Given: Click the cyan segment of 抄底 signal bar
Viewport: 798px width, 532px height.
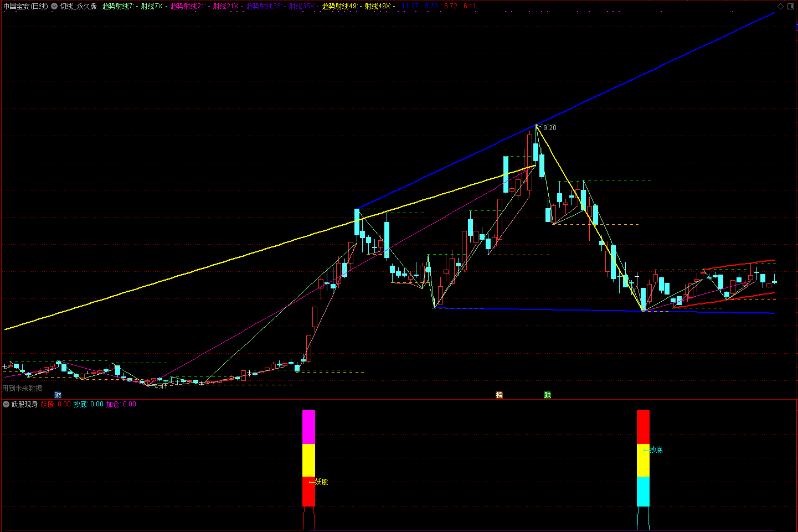Looking at the screenshot, I should (x=643, y=492).
